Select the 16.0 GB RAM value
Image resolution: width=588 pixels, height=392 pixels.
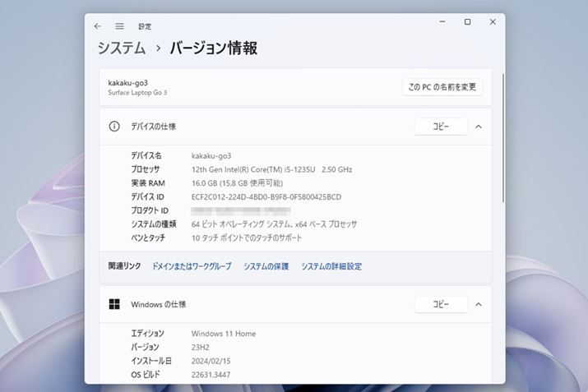point(237,183)
